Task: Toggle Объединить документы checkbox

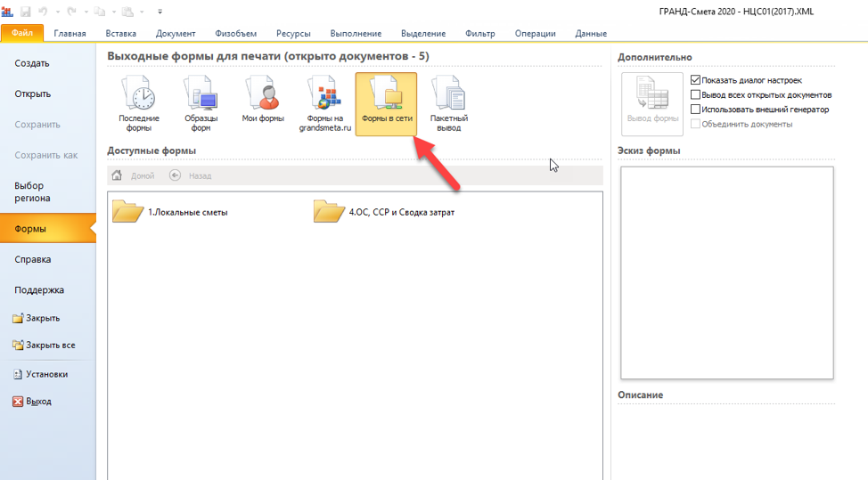Action: click(x=696, y=124)
